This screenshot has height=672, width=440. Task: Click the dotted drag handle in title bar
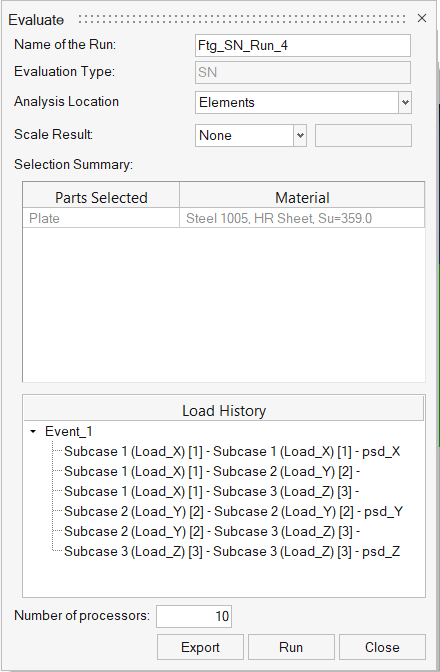click(x=242, y=19)
